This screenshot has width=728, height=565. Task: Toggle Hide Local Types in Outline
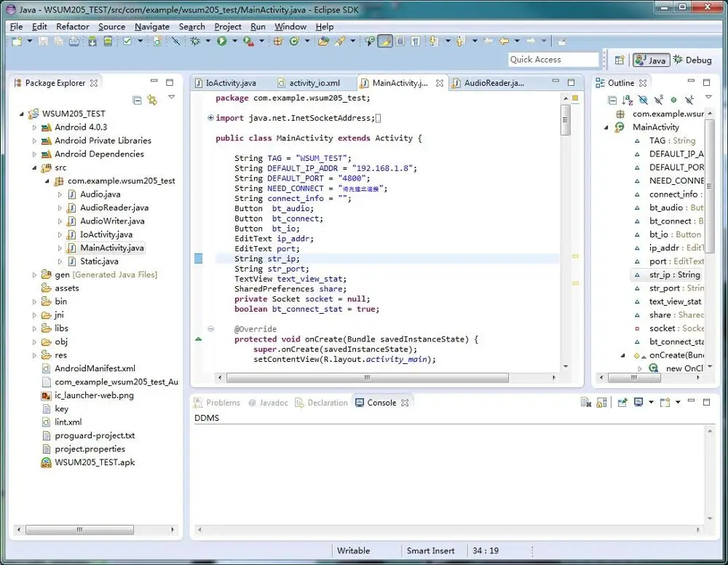689,100
